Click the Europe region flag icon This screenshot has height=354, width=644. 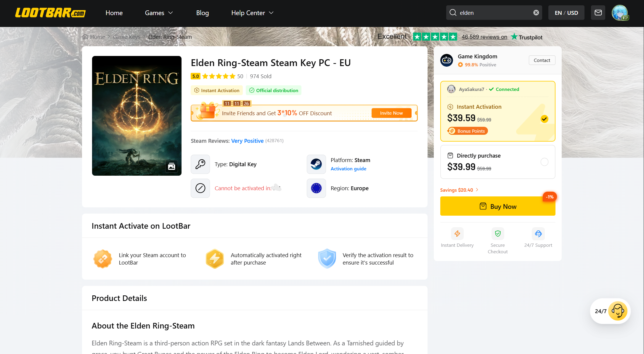316,188
